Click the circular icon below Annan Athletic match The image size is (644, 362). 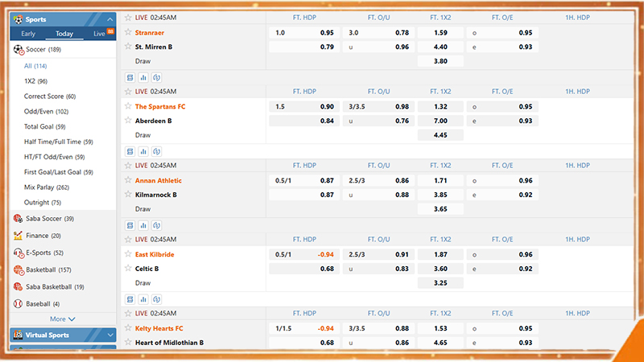(x=157, y=224)
